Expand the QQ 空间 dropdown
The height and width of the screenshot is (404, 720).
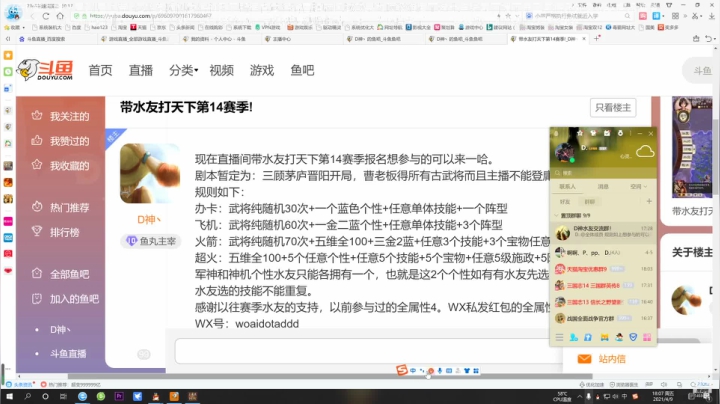click(x=638, y=186)
